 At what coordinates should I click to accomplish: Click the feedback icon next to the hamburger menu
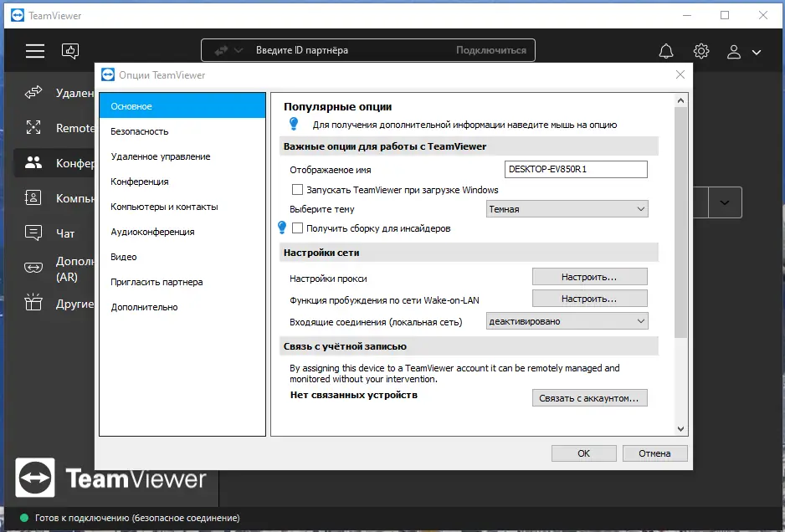pyautogui.click(x=70, y=51)
